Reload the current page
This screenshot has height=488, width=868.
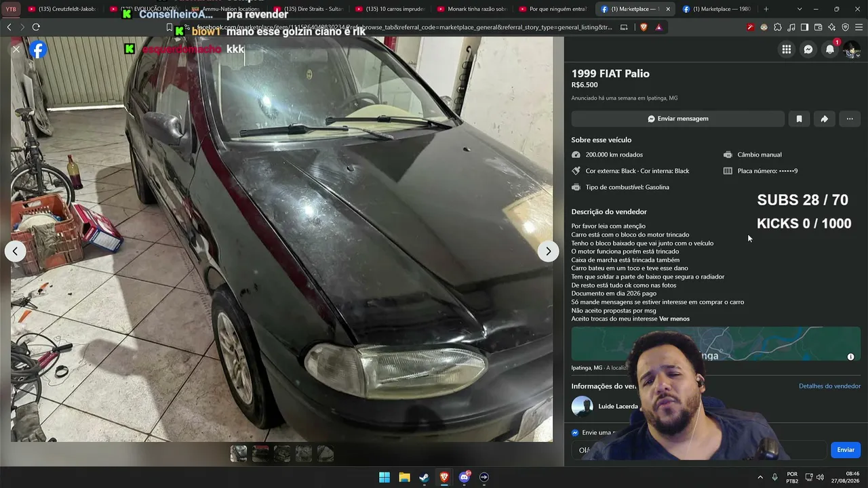click(x=36, y=27)
